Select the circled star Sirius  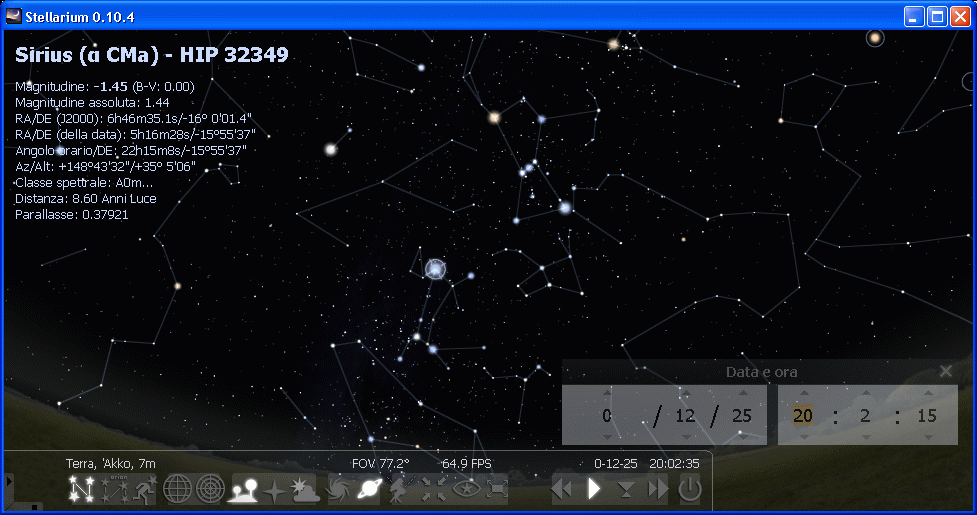tap(435, 270)
